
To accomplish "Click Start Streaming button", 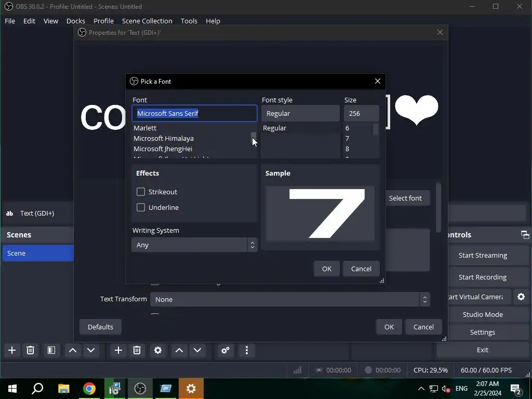I will tap(483, 256).
